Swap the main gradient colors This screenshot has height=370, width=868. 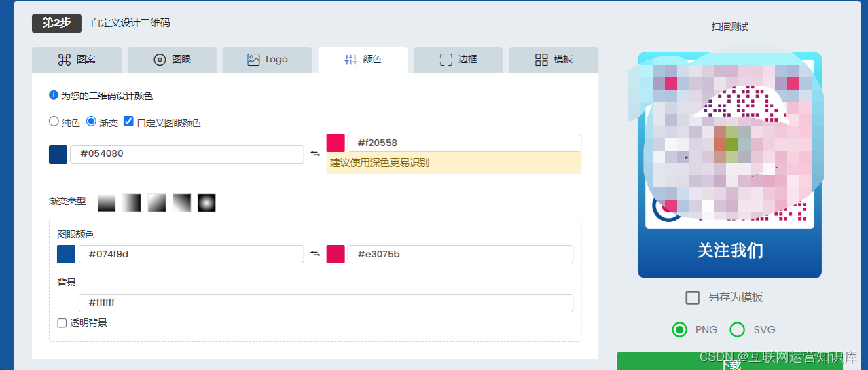(x=315, y=154)
